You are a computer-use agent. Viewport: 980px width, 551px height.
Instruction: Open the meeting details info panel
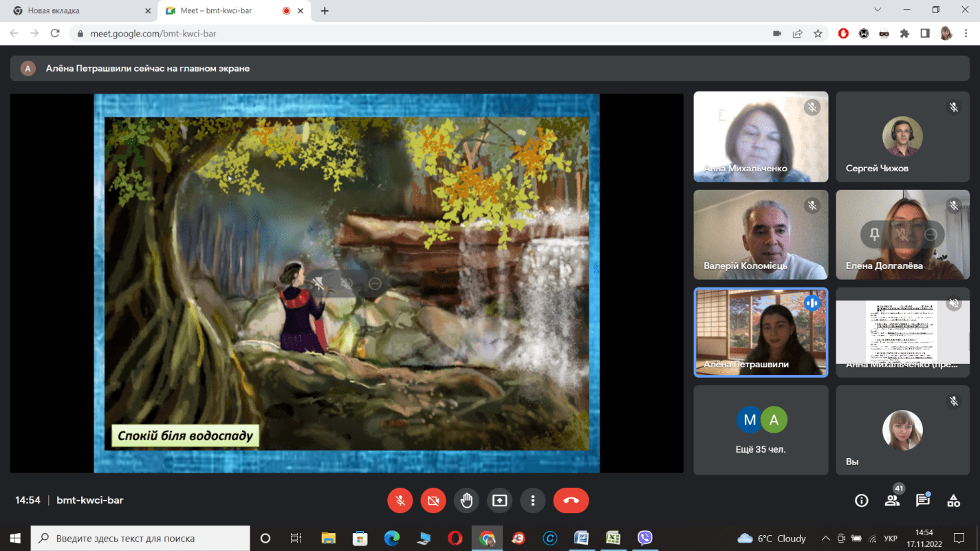point(861,501)
